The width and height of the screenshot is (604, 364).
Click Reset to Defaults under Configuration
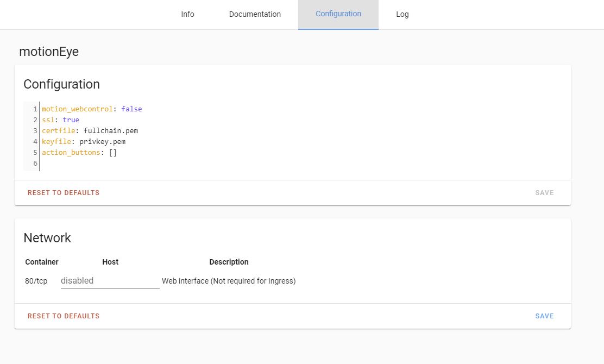click(63, 192)
